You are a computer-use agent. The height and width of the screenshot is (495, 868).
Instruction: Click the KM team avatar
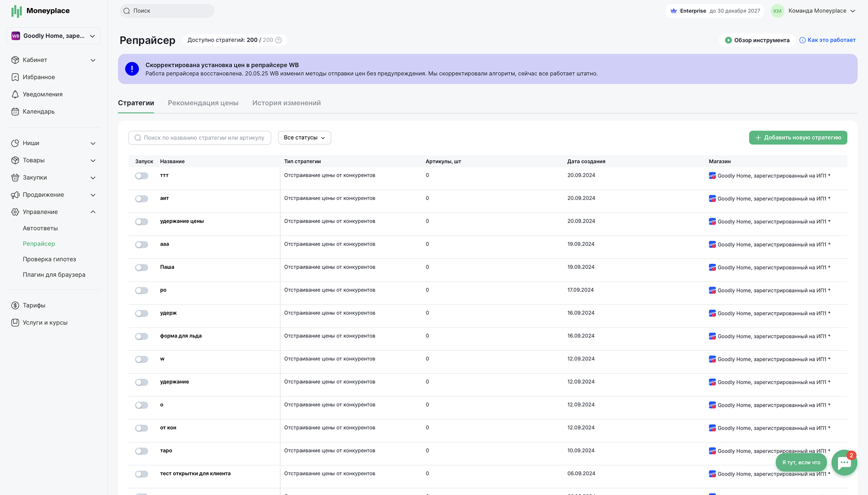coord(777,11)
